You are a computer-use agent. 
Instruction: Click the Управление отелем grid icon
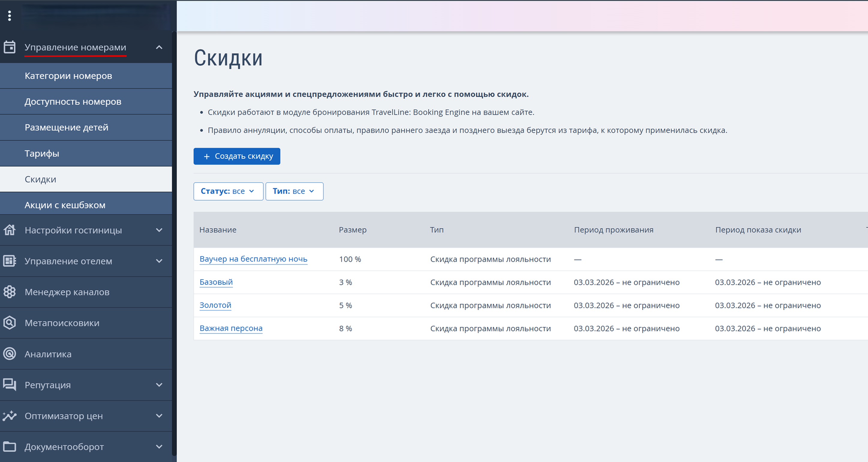tap(9, 261)
